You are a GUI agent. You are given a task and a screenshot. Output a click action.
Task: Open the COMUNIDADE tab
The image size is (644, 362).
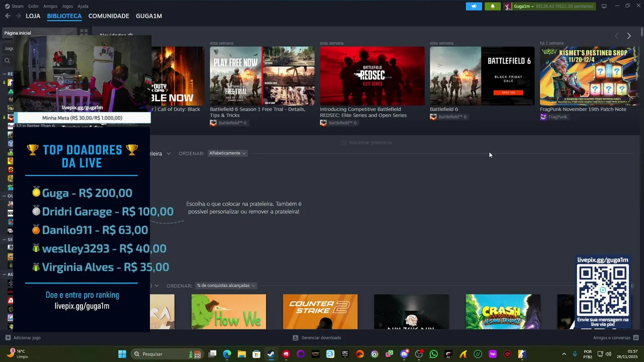pyautogui.click(x=109, y=16)
